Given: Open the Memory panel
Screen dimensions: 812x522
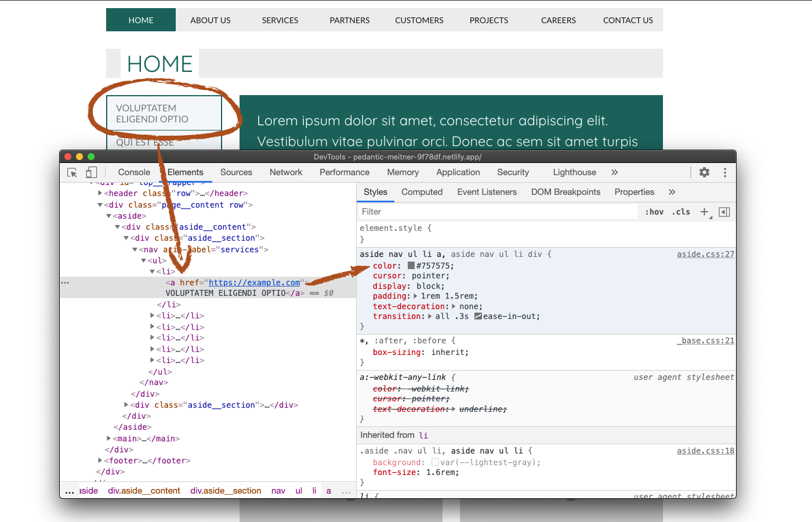Looking at the screenshot, I should (x=403, y=172).
